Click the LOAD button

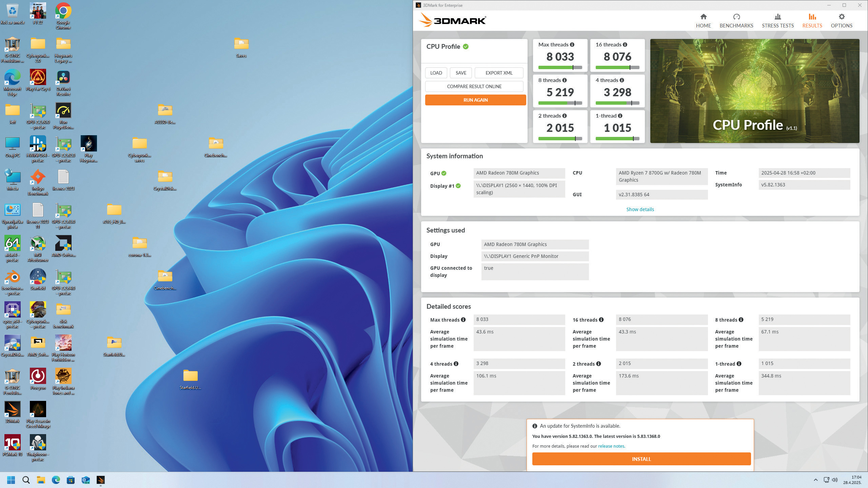pos(436,73)
